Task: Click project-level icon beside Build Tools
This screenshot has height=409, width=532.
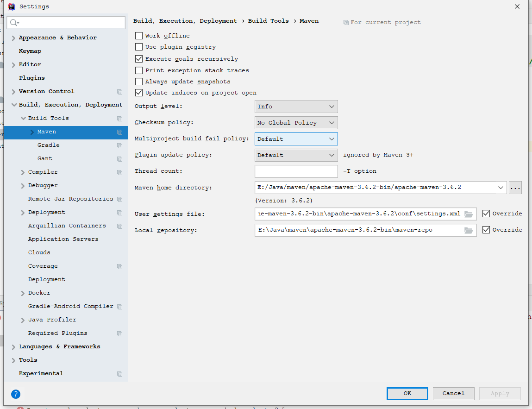Action: tap(120, 119)
